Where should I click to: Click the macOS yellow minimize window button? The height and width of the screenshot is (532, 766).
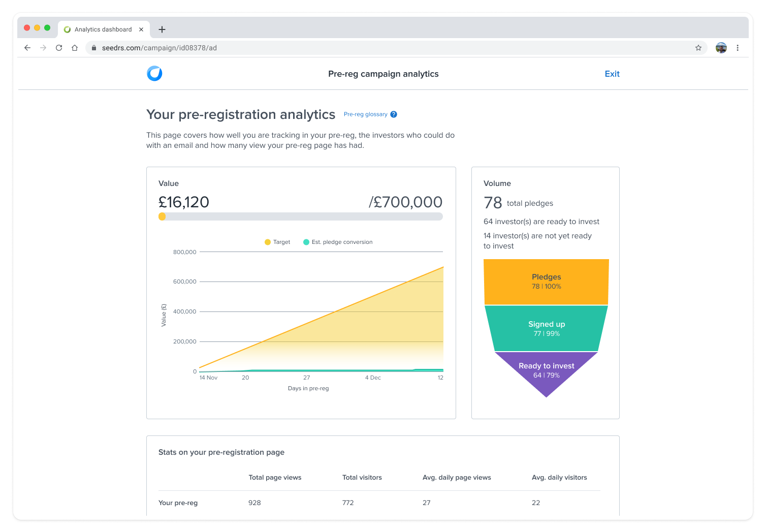(37, 28)
